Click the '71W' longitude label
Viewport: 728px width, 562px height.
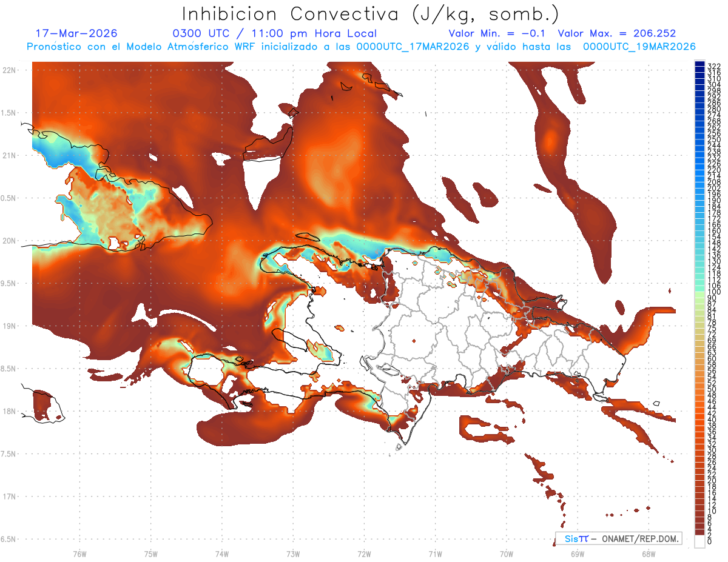[x=435, y=554]
